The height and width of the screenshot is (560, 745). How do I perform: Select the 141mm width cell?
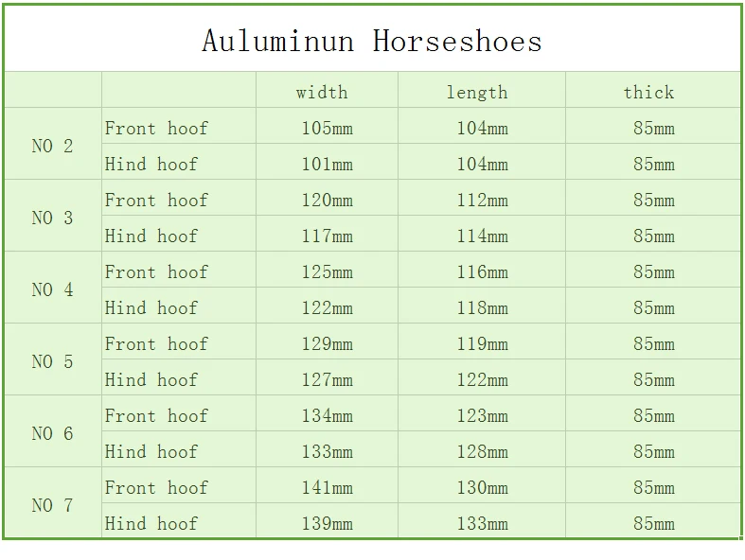pyautogui.click(x=327, y=485)
